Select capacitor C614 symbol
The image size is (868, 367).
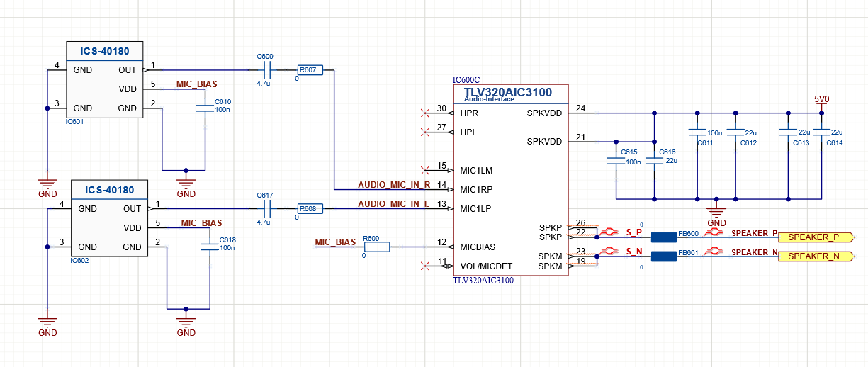tap(821, 132)
